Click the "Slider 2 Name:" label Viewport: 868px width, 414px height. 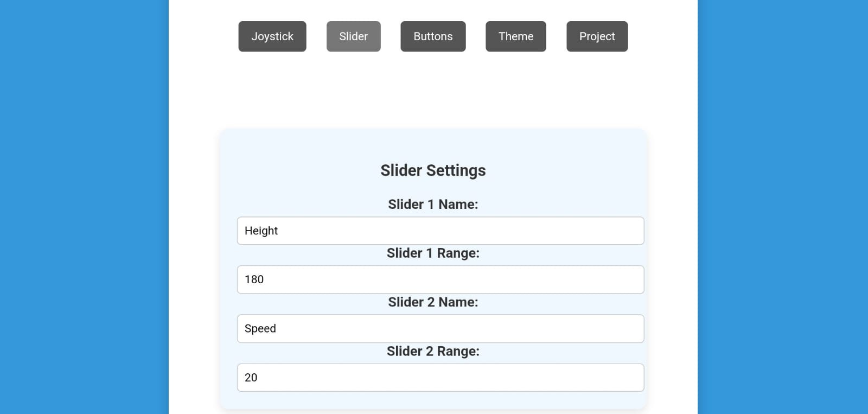[433, 302]
